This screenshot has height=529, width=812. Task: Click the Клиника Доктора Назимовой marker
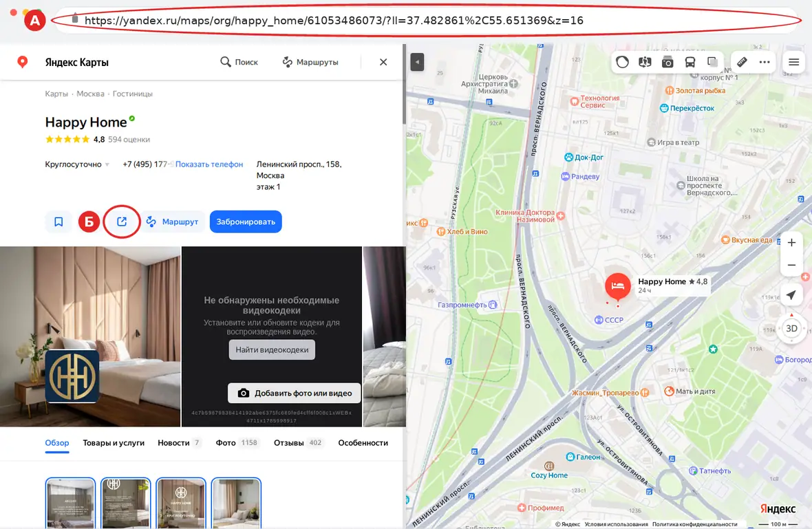tap(561, 216)
